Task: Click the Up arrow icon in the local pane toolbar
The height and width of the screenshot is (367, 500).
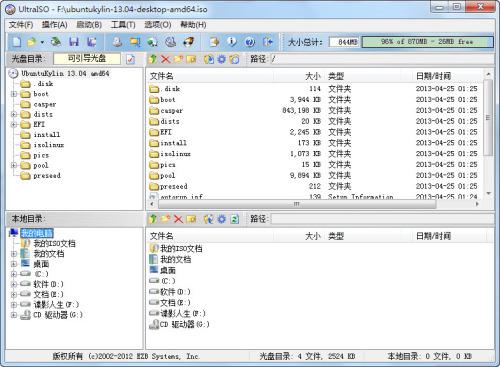Action: pos(153,219)
